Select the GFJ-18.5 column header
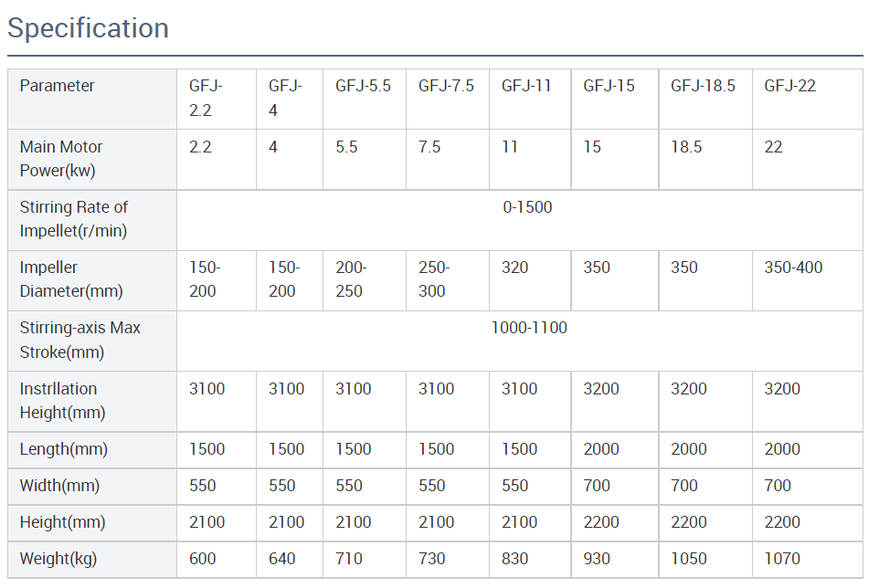 (x=703, y=86)
